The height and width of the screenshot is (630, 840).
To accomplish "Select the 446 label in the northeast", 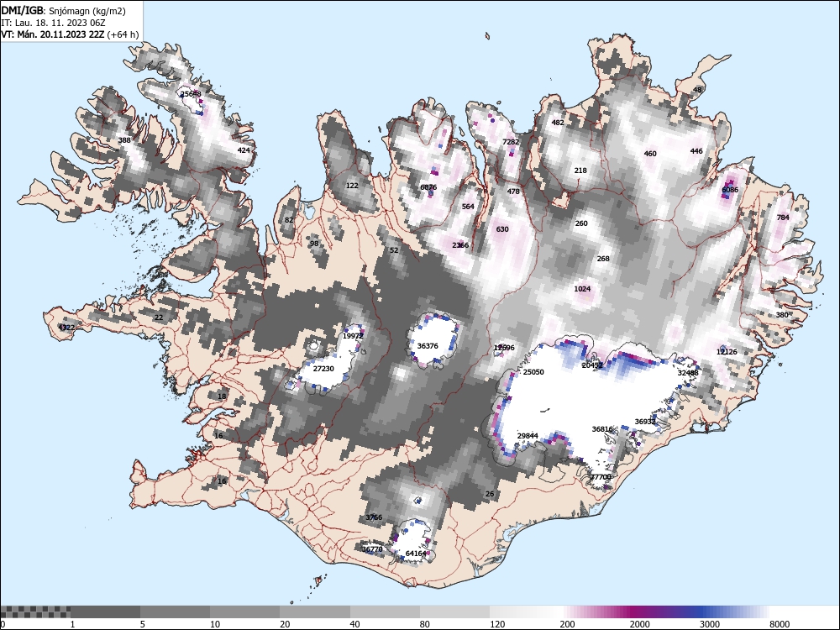I will (696, 151).
